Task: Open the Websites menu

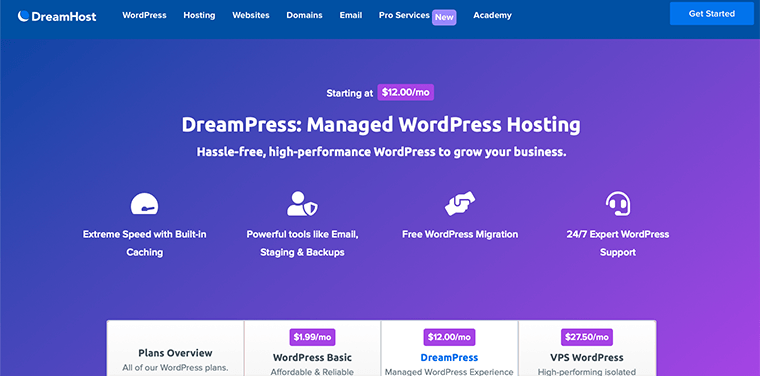Action: [251, 15]
